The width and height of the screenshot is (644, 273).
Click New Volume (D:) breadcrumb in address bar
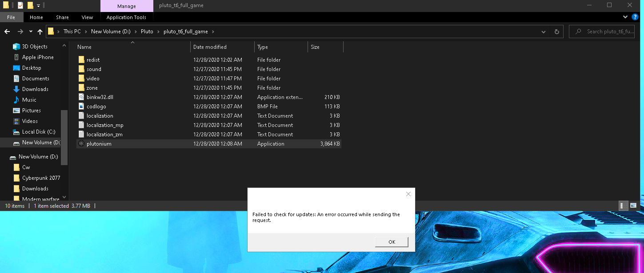tap(110, 32)
